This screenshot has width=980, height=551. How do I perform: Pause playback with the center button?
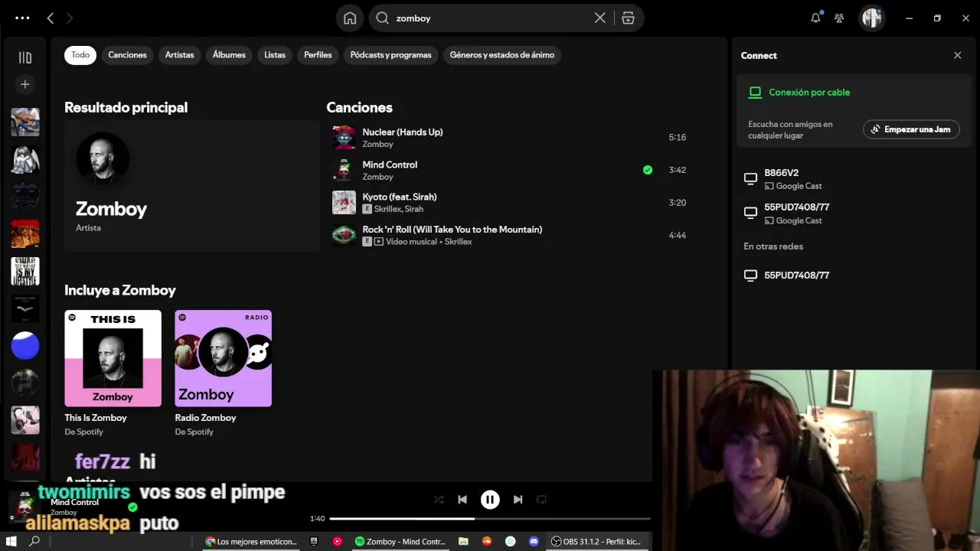[x=490, y=500]
